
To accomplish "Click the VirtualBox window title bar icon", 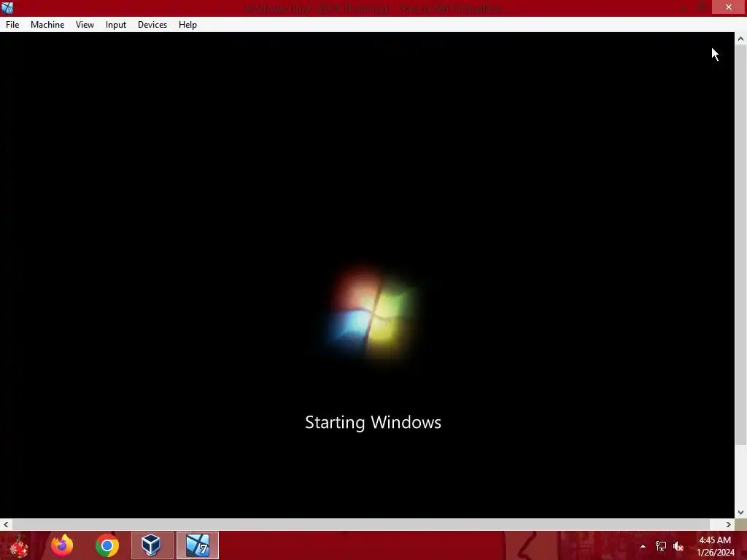I will 7,7.
